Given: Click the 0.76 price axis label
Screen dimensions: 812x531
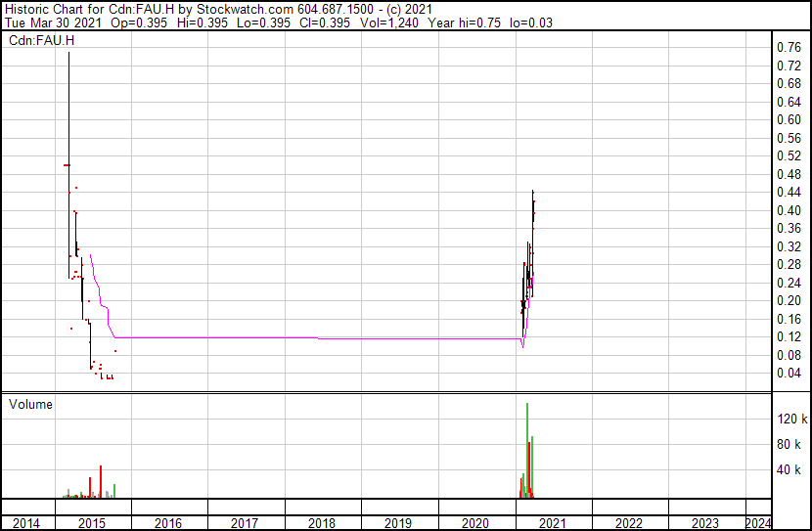Looking at the screenshot, I should [x=788, y=47].
